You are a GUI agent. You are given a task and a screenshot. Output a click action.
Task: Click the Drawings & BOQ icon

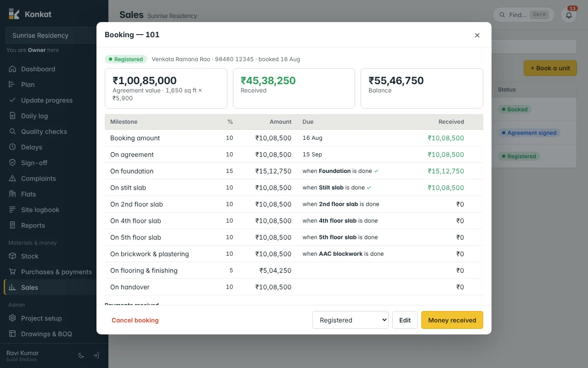(12, 334)
